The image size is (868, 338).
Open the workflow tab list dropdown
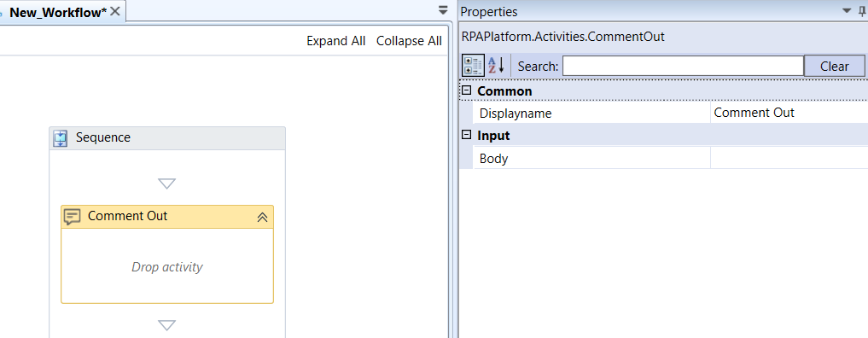(x=443, y=10)
